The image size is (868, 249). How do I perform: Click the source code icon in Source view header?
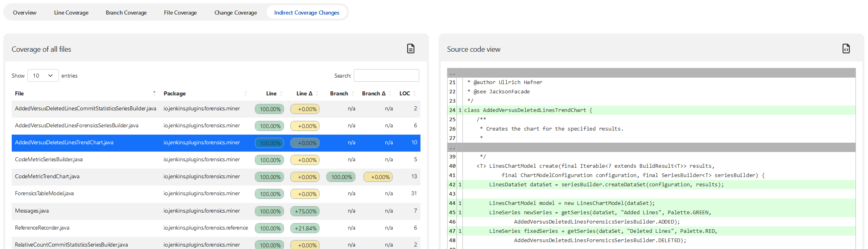[x=846, y=49]
